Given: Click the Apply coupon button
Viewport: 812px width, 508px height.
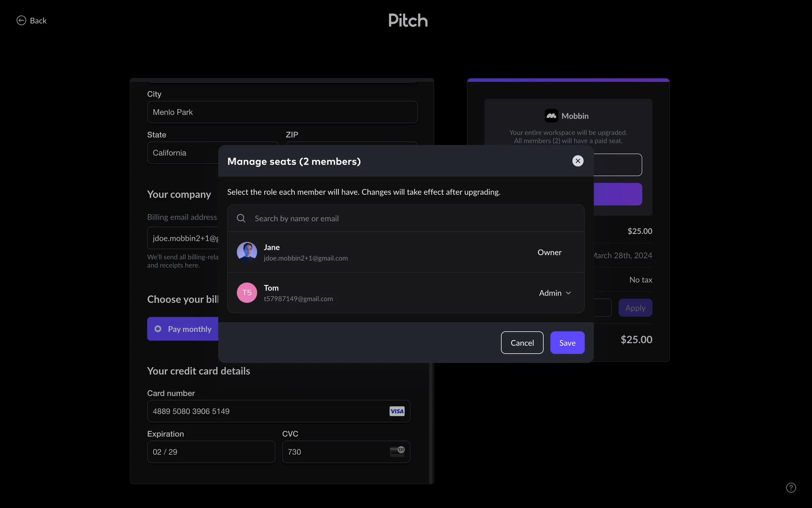Looking at the screenshot, I should pyautogui.click(x=635, y=308).
